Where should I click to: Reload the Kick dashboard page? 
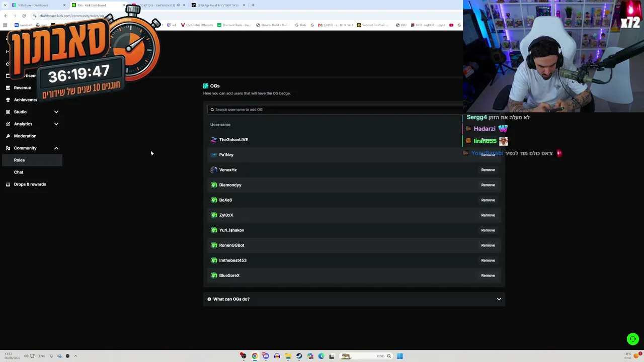(x=24, y=16)
